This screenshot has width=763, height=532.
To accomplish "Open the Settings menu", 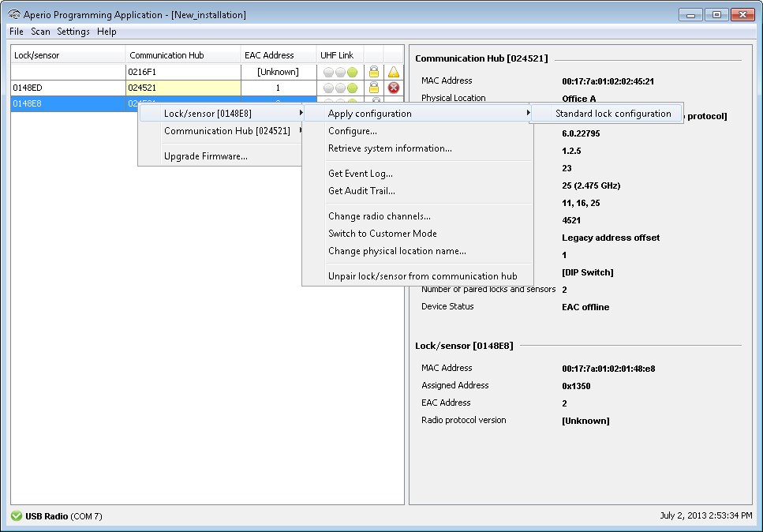I will pos(73,32).
